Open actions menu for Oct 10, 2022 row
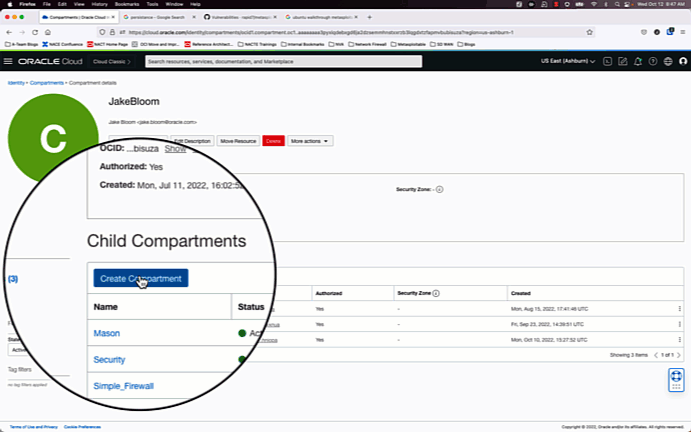This screenshot has width=691, height=432. [x=679, y=340]
